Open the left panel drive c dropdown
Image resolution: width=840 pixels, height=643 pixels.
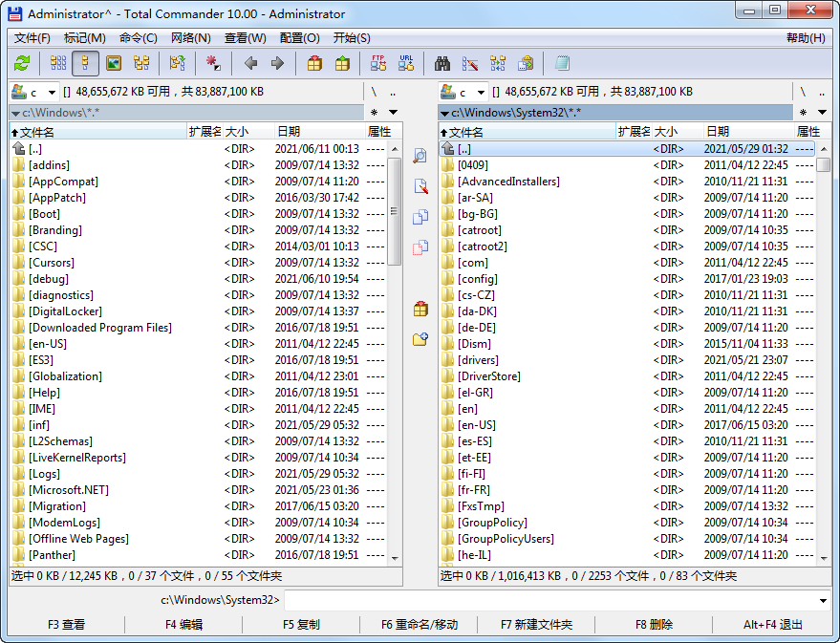click(33, 93)
